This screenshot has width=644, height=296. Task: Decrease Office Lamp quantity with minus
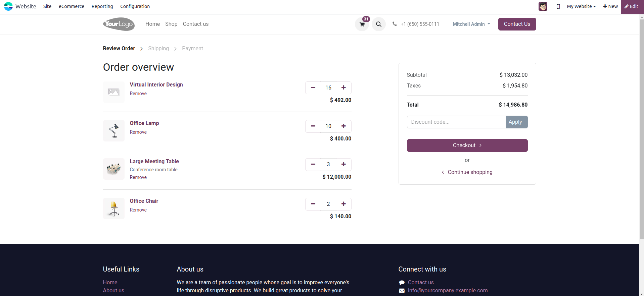point(313,126)
